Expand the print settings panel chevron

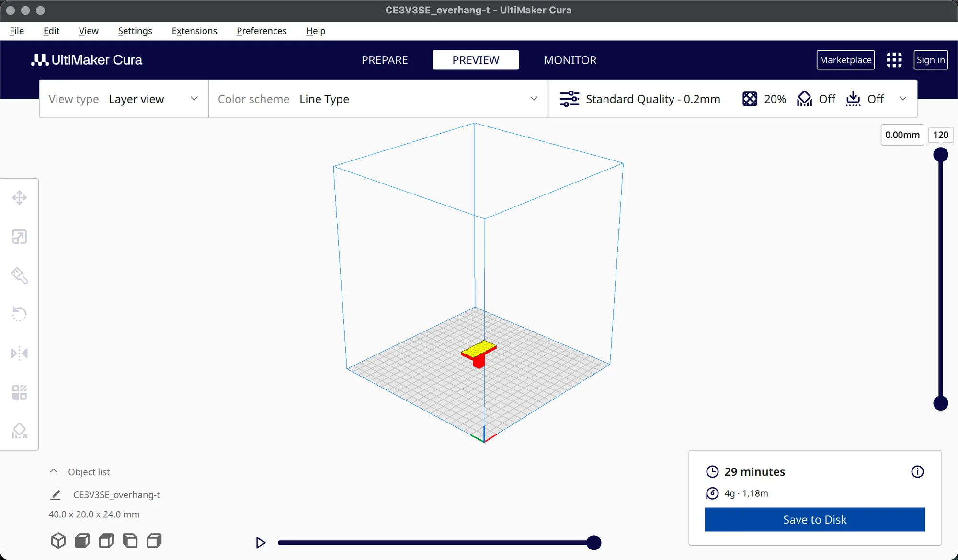pyautogui.click(x=903, y=99)
